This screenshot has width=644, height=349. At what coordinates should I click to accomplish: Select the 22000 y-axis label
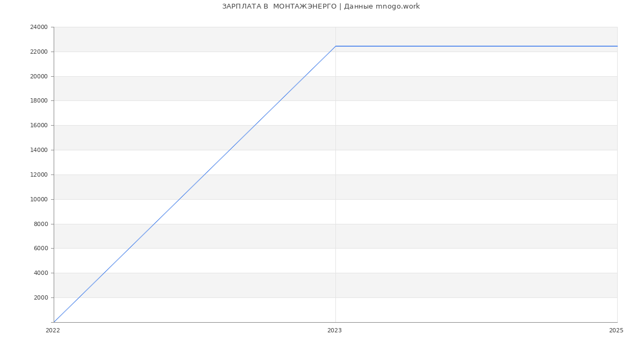pos(39,52)
